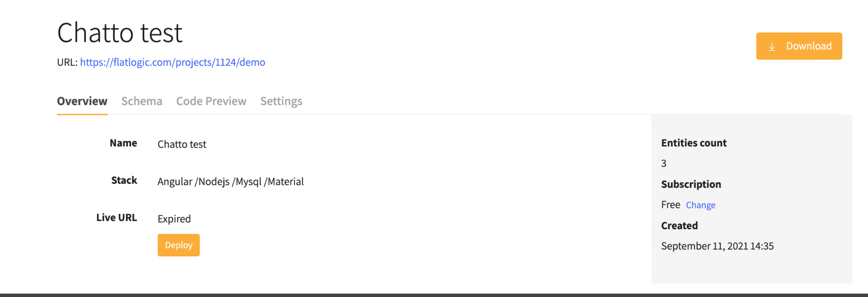The image size is (868, 297).
Task: Select the Name field value Chatto test
Action: (181, 144)
